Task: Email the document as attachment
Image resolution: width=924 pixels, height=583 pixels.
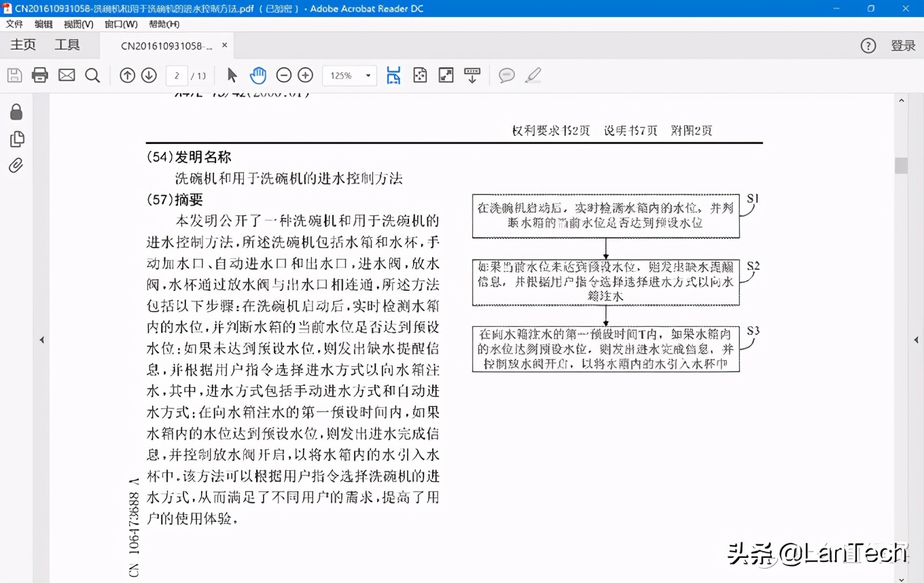Action: click(x=66, y=75)
